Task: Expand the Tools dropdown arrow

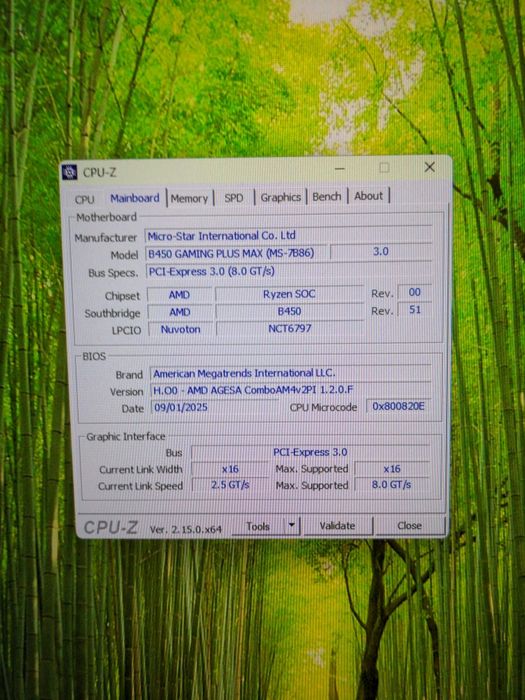Action: coord(292,526)
